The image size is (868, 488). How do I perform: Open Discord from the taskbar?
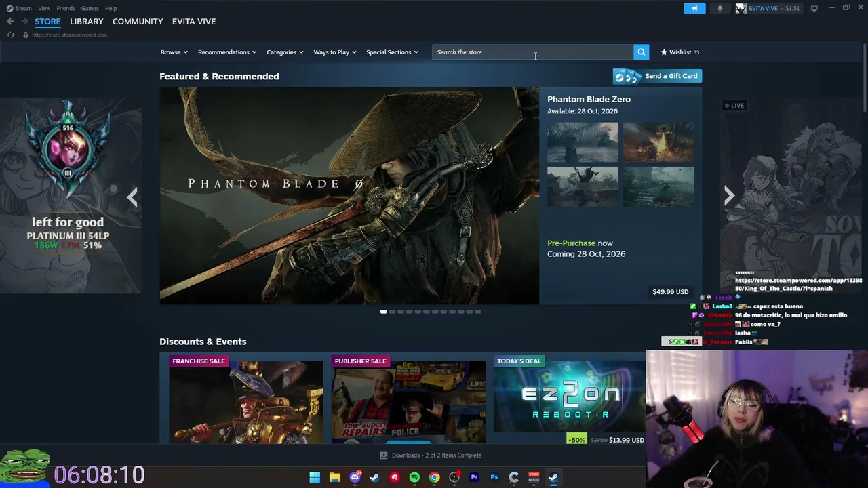[x=355, y=477]
